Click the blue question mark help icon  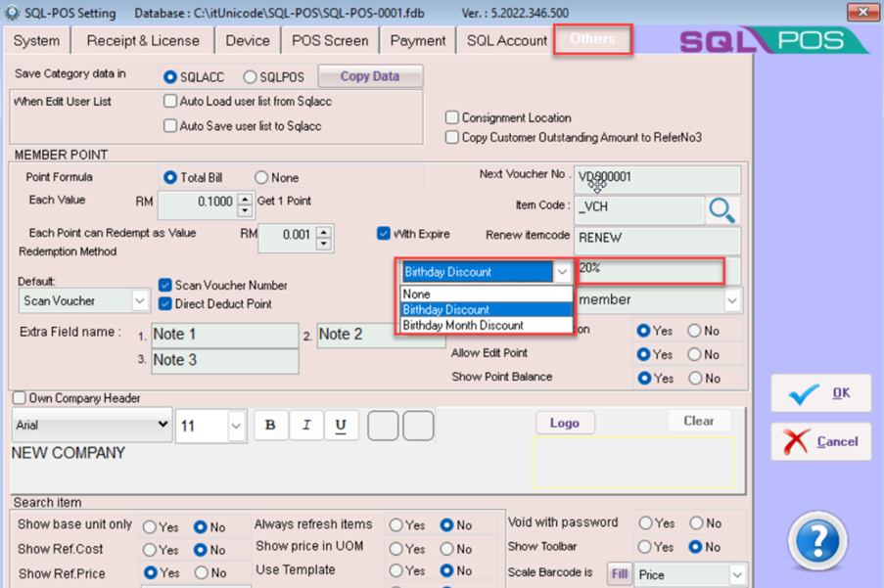tap(816, 541)
